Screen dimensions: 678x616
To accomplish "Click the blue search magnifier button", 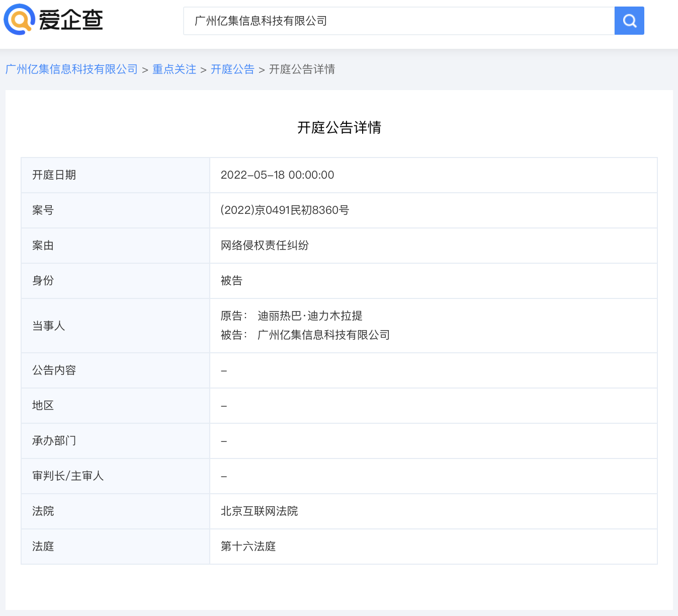I will pos(629,21).
